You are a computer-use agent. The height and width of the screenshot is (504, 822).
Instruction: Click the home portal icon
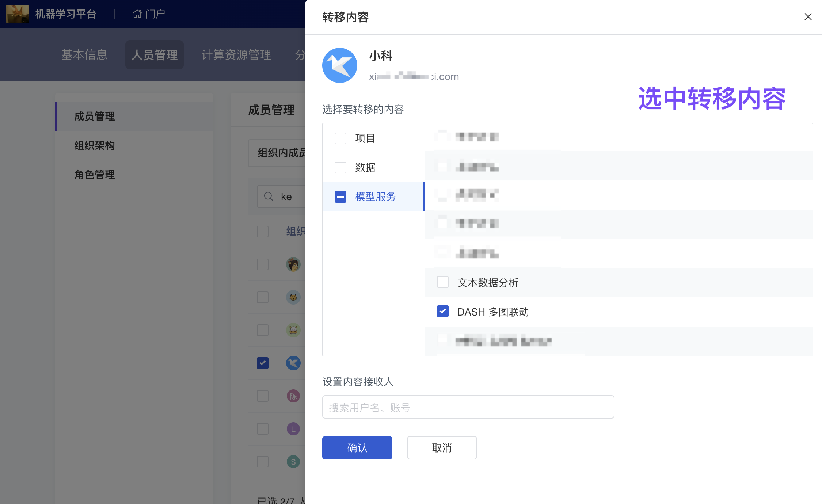point(137,14)
